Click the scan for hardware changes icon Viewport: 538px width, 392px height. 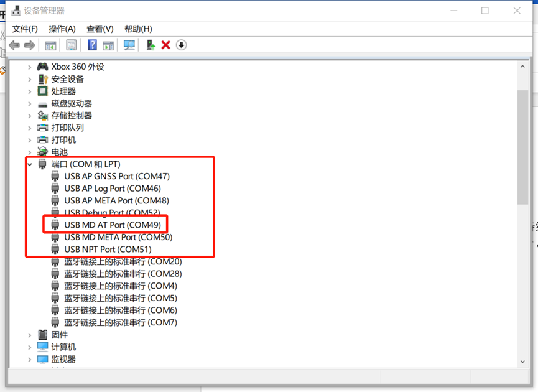[x=129, y=45]
